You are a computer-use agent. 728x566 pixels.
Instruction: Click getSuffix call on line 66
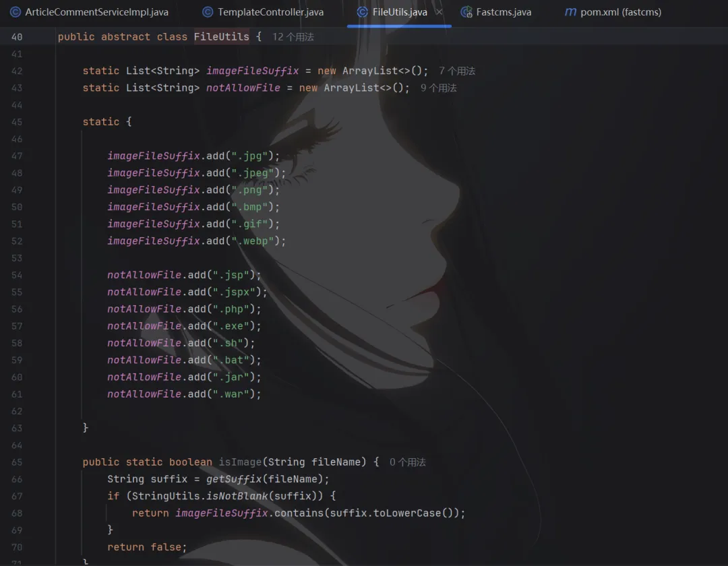(234, 479)
